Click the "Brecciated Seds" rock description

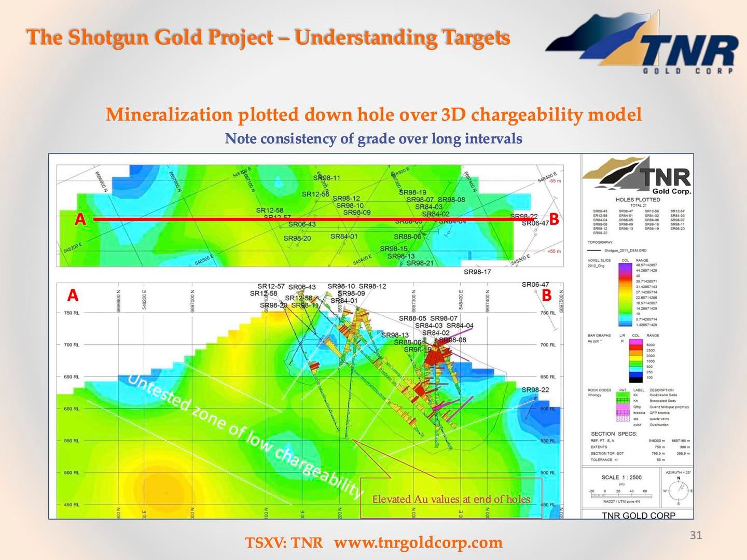click(x=662, y=401)
